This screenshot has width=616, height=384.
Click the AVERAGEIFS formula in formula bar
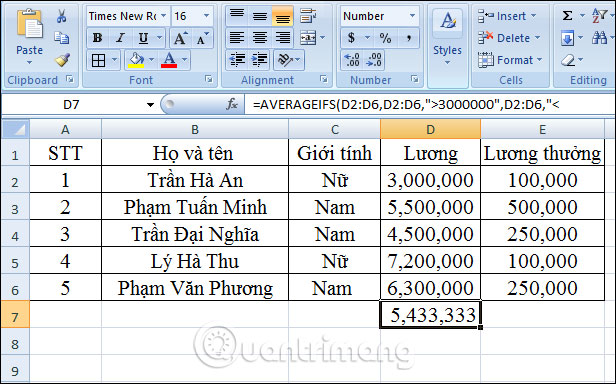coord(406,105)
